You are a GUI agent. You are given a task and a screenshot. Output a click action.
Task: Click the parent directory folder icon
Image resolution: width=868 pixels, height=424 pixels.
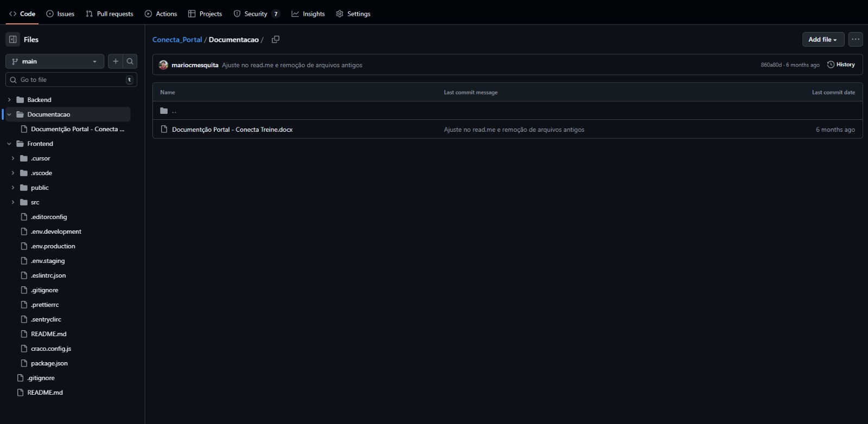(164, 111)
